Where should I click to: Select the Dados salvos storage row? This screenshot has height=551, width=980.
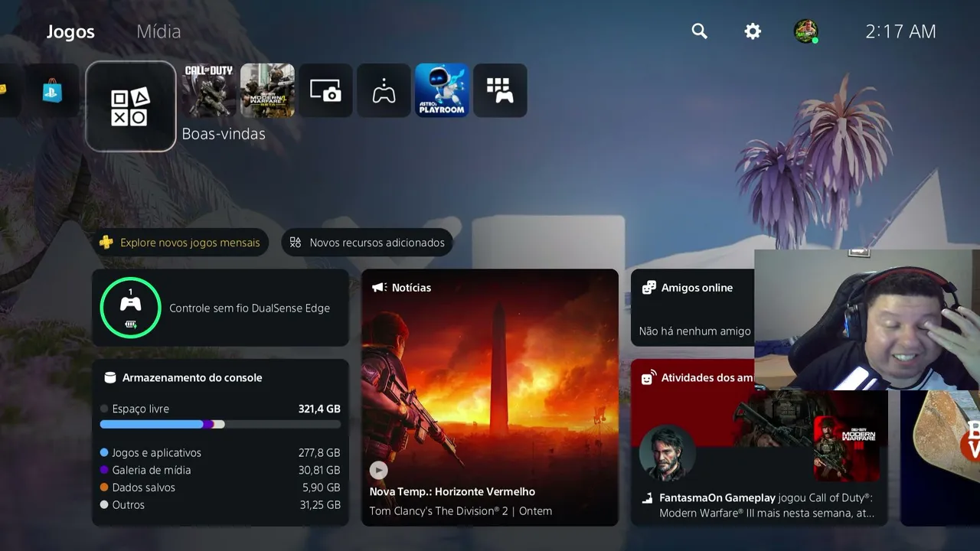[x=220, y=487]
